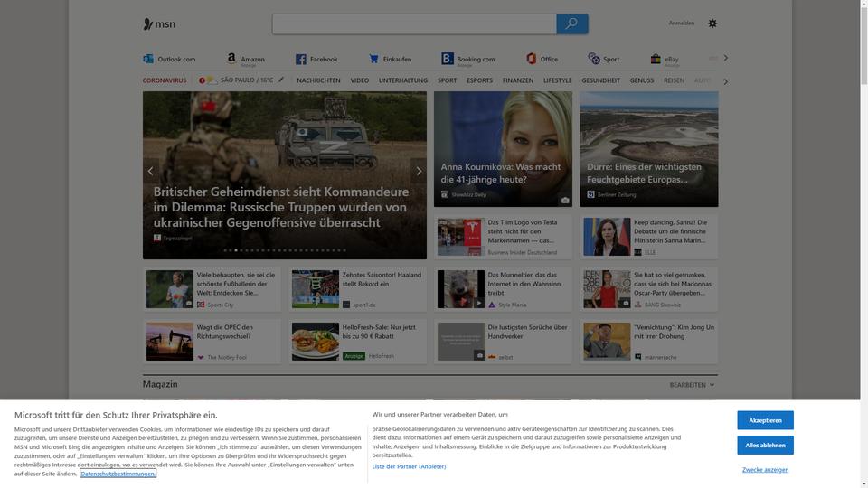Open the BEARBEITEN dropdown in Magazin

[x=692, y=385]
